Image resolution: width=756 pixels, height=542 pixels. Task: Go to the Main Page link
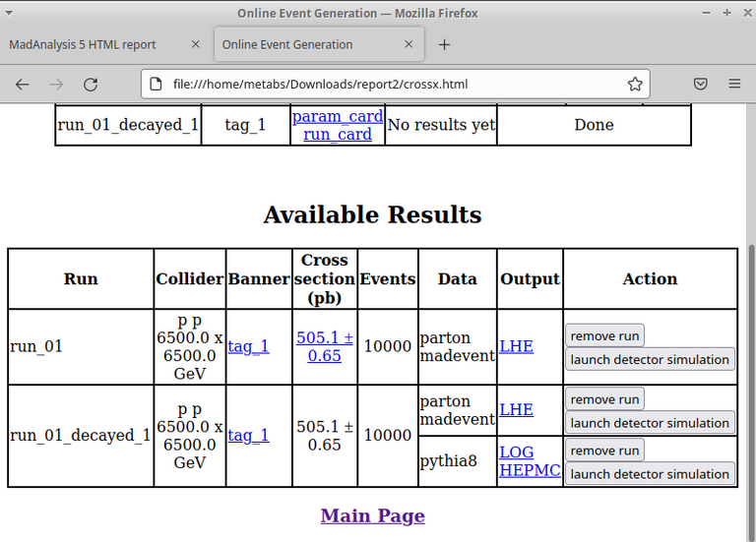373,516
